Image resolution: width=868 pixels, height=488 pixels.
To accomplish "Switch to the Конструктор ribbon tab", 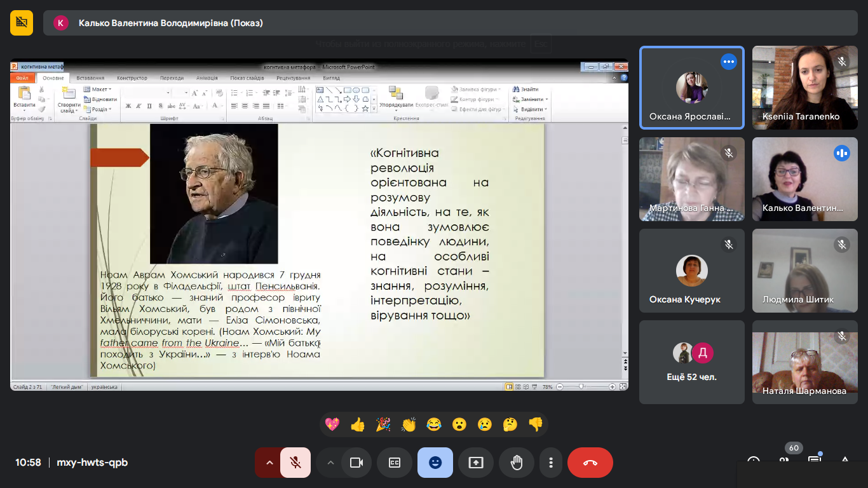I will point(132,78).
